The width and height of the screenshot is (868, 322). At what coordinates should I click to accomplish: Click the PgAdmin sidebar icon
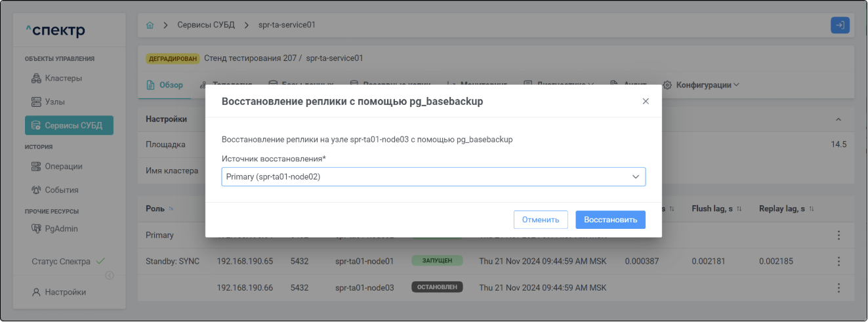pyautogui.click(x=37, y=229)
